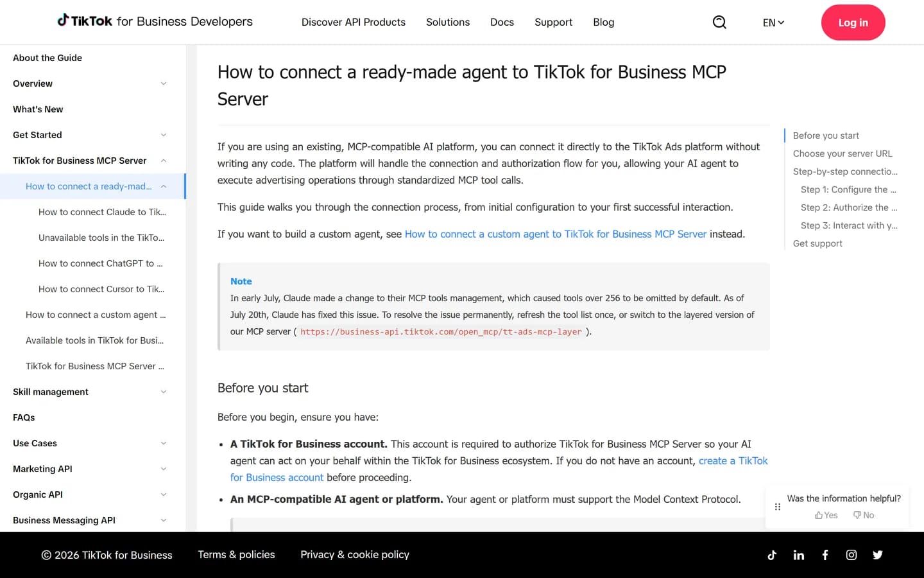Open last TikTok for Business MCP Server subpage
Image resolution: width=924 pixels, height=578 pixels.
click(x=95, y=366)
